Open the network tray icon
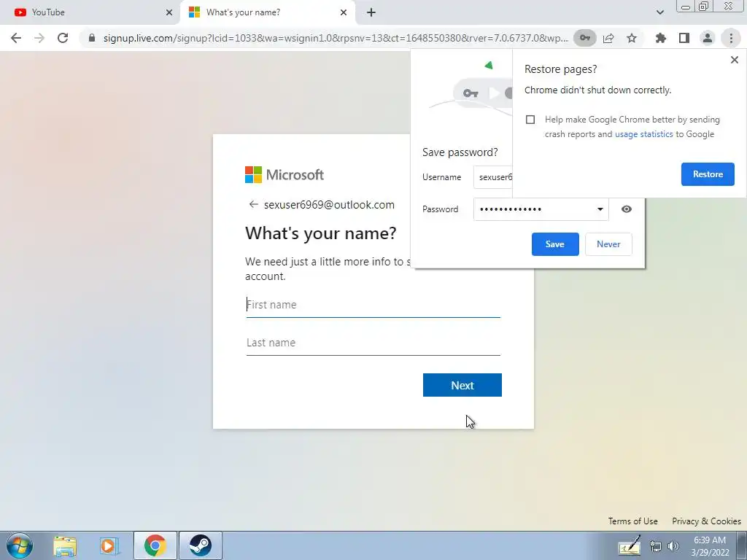The width and height of the screenshot is (747, 560). point(656,547)
